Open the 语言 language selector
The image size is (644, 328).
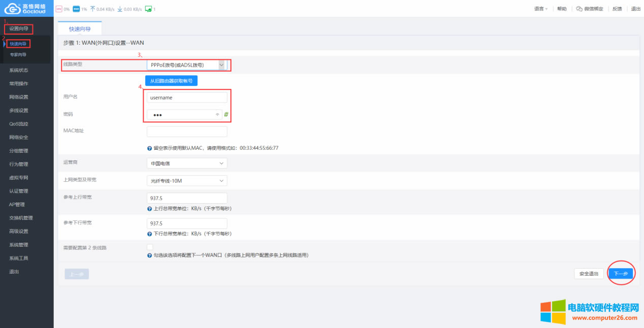(539, 8)
